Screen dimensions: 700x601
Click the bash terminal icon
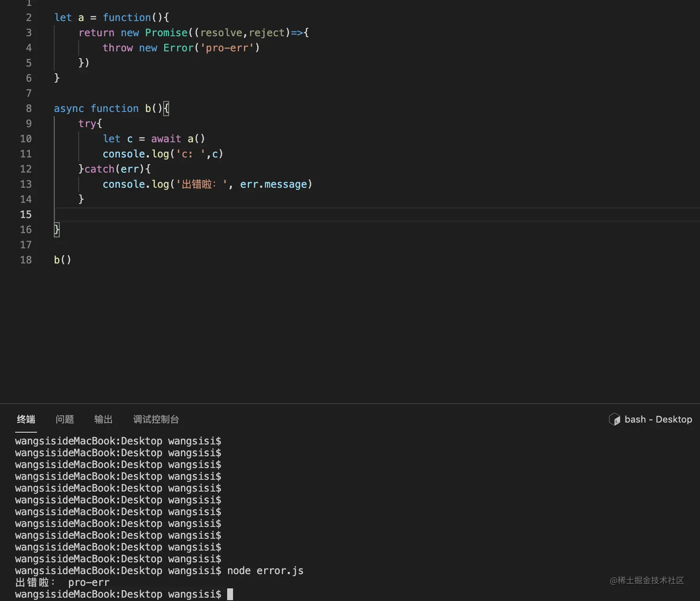pos(614,419)
